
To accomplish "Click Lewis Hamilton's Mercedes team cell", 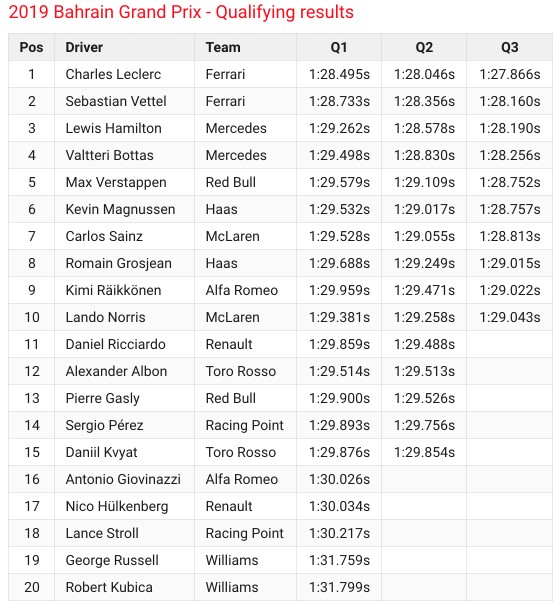I will 245,128.
